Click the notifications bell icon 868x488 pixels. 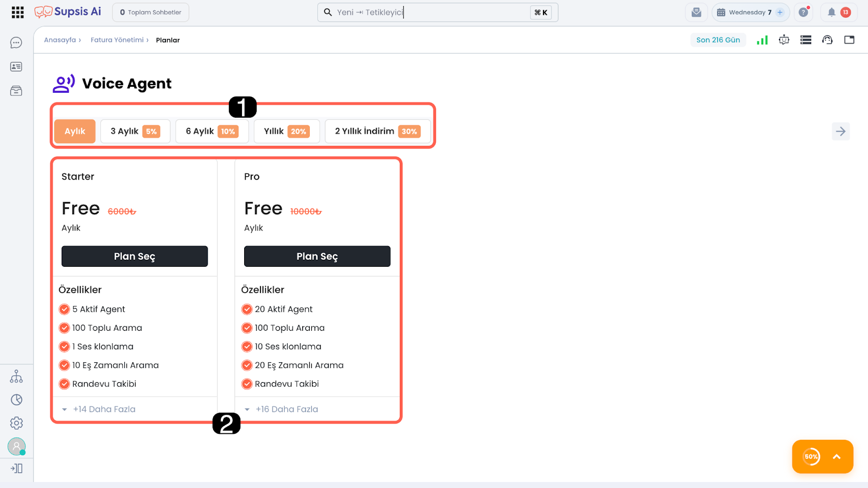point(831,12)
